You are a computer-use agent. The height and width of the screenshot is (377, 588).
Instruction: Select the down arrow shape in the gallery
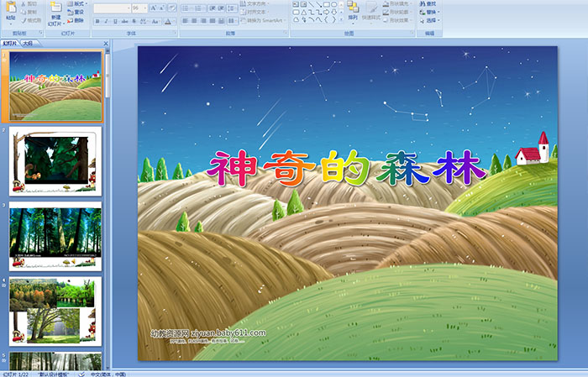[333, 13]
